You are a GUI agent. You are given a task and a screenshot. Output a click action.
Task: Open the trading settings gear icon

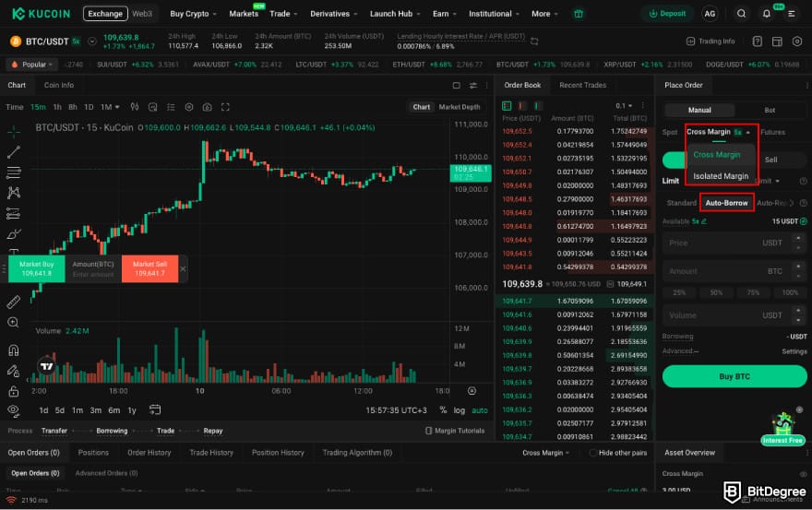pyautogui.click(x=797, y=42)
